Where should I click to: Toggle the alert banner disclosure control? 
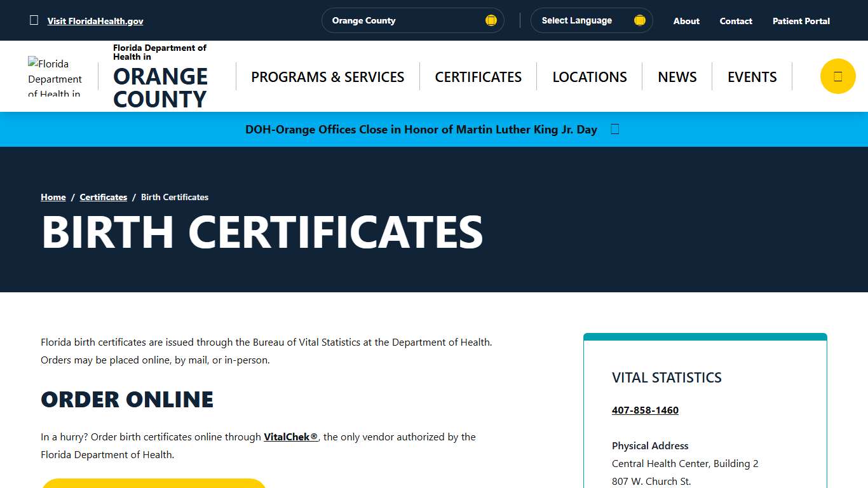[614, 129]
